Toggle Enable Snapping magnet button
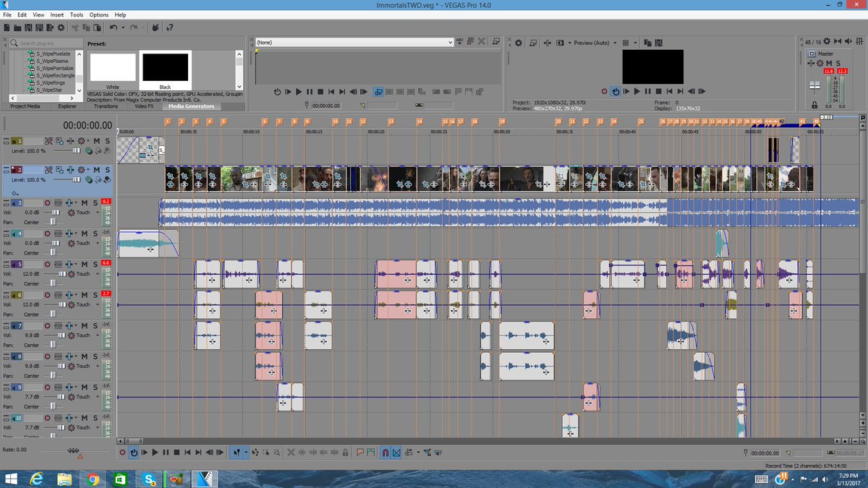Image resolution: width=868 pixels, height=488 pixels. tap(386, 453)
